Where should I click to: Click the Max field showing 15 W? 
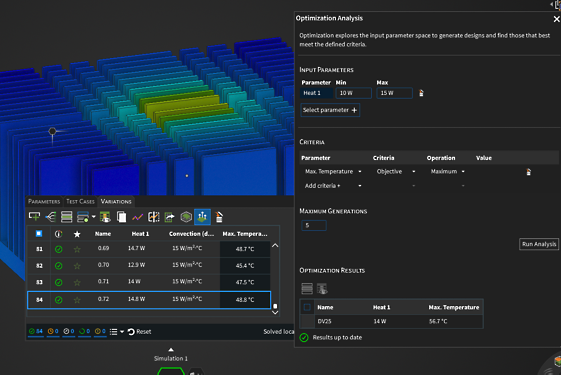tap(394, 93)
